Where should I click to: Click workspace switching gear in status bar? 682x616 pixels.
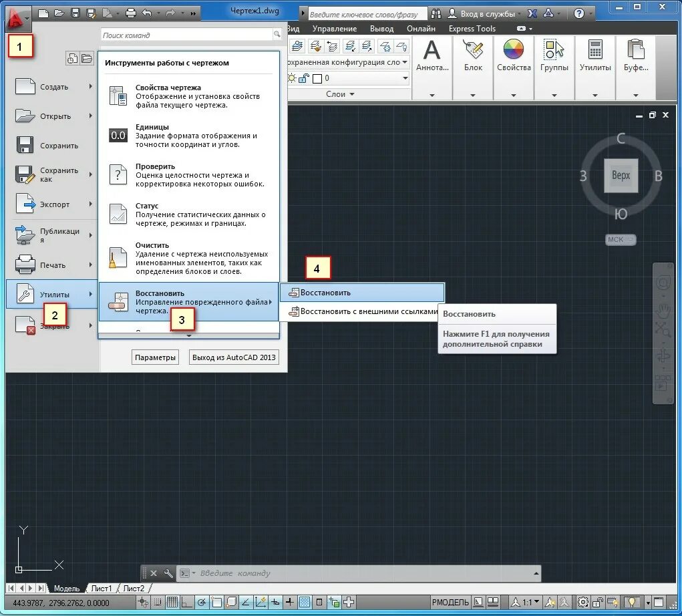(583, 603)
